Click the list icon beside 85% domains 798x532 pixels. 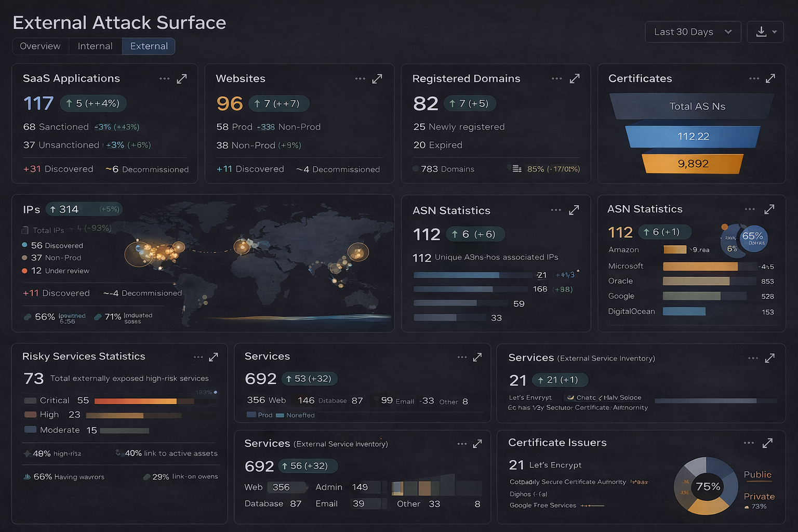tap(517, 169)
